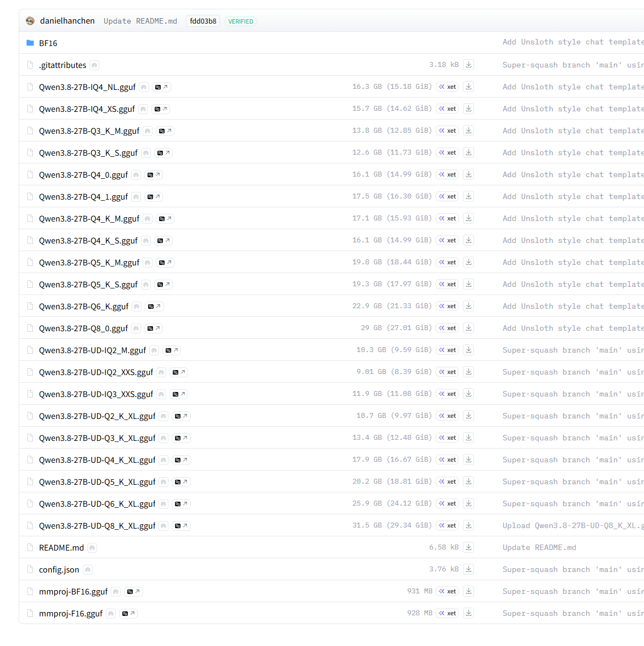This screenshot has height=646, width=644.
Task: Click security scan icon beside Qwen3.8-27B-Q5_K_S.gguf
Action: click(146, 285)
